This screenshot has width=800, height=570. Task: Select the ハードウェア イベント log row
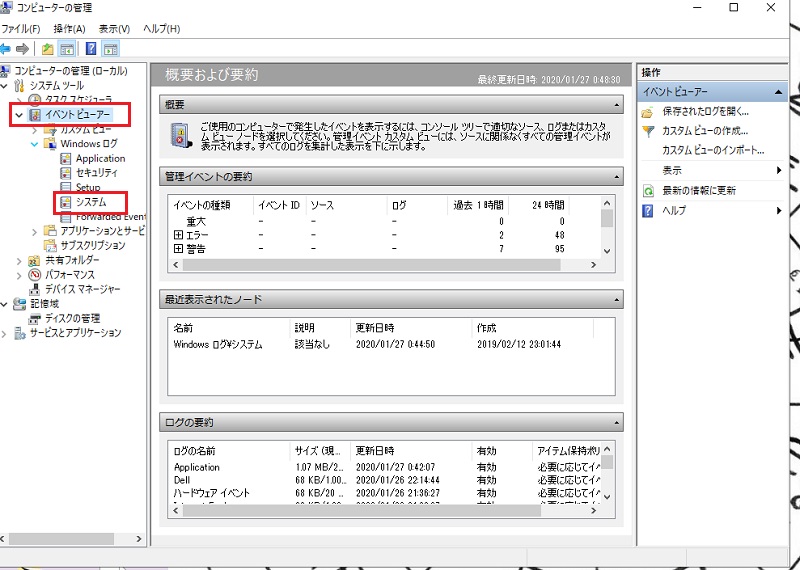386,493
